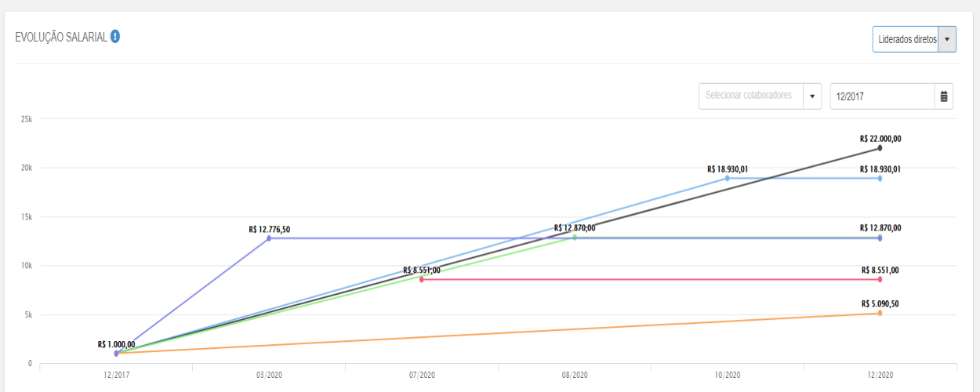
Task: Click the blue point at 12/2020
Action: coord(880,179)
